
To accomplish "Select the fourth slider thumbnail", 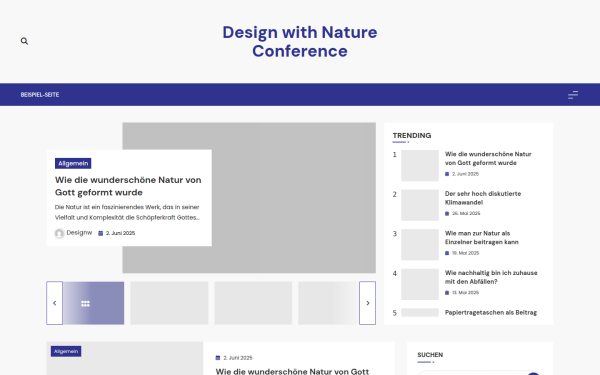I will [x=328, y=303].
